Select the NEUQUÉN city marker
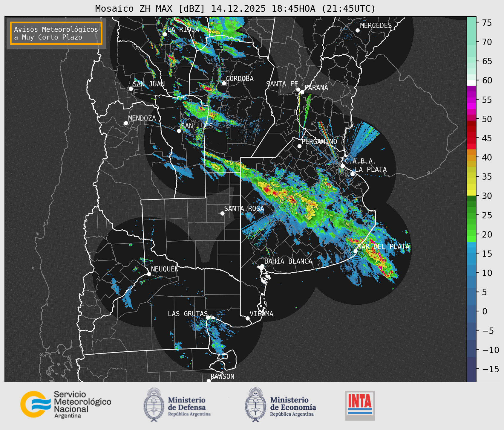Viewport: 504px width, 430px height. [x=149, y=274]
